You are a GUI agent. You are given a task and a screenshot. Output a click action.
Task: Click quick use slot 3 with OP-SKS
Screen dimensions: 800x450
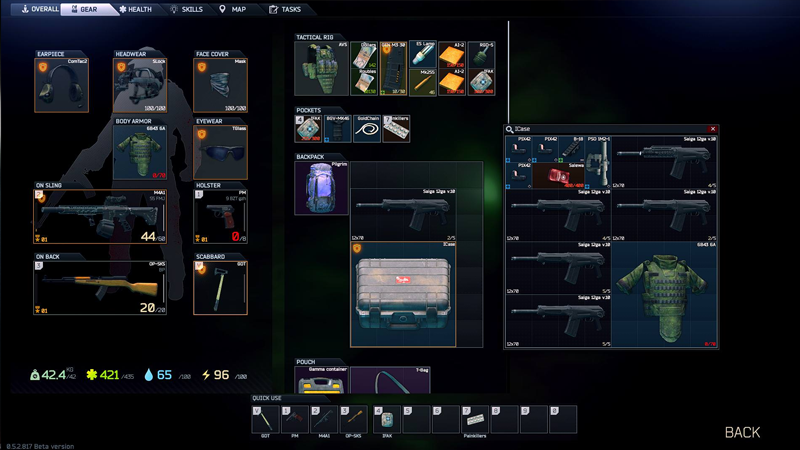pos(354,419)
